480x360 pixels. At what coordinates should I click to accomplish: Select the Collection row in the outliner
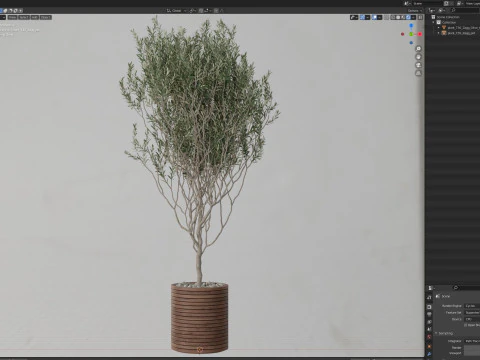(453, 22)
